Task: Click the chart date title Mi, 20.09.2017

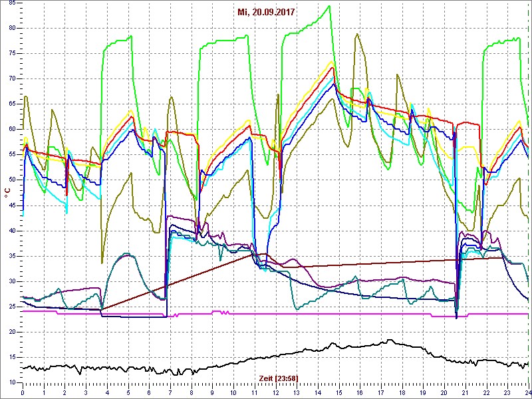Action: tap(266, 13)
